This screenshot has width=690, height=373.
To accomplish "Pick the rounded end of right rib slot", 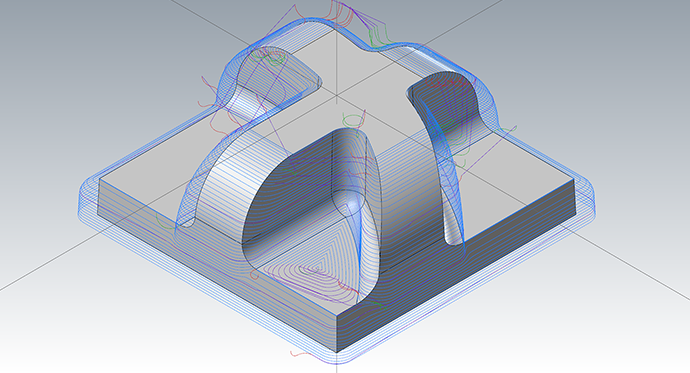I will pyautogui.click(x=454, y=240).
